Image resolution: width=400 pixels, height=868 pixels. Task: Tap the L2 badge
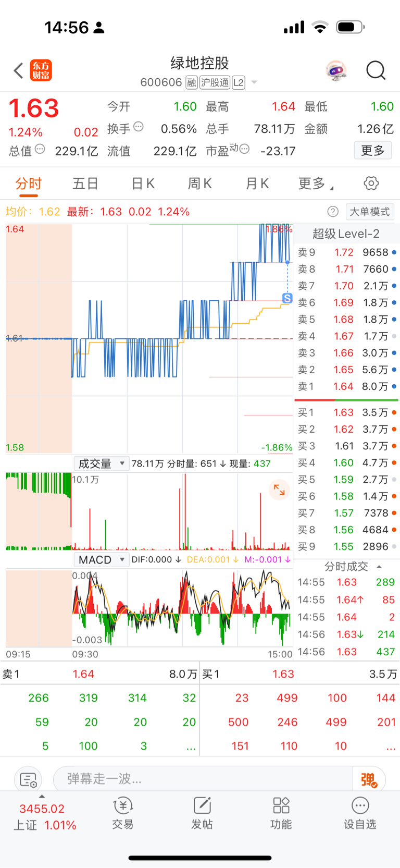coord(239,82)
